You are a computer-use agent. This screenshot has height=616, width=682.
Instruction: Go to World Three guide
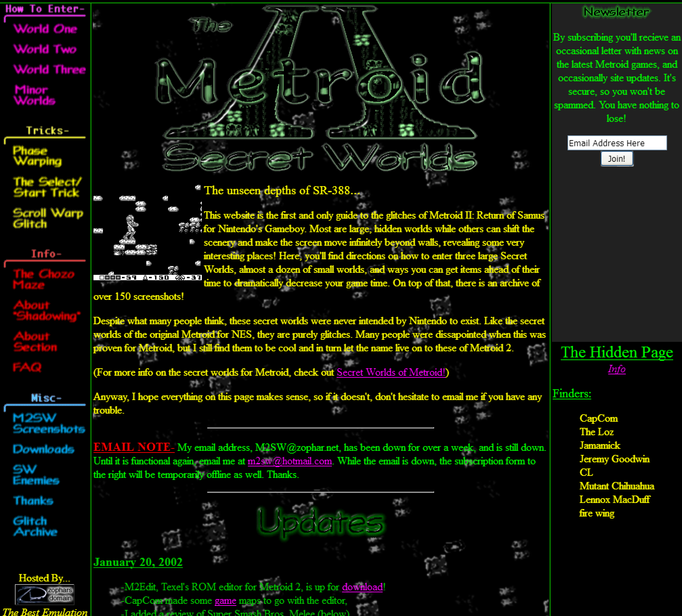49,69
